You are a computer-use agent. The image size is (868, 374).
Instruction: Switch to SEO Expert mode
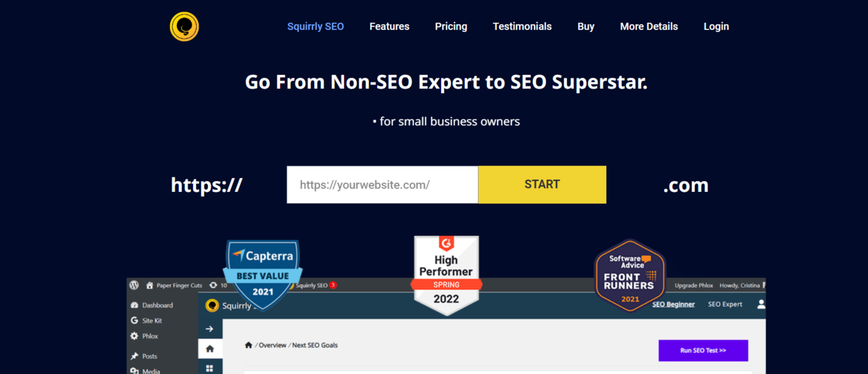coord(725,305)
